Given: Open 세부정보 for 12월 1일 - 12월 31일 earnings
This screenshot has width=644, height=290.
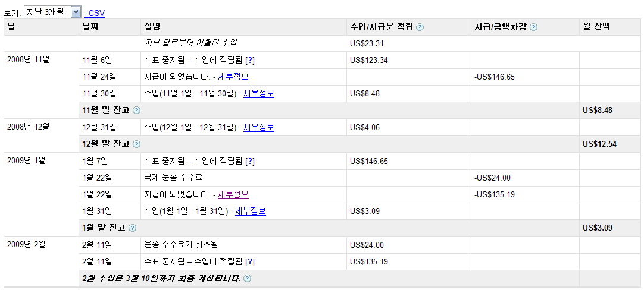Looking at the screenshot, I should click(x=259, y=127).
